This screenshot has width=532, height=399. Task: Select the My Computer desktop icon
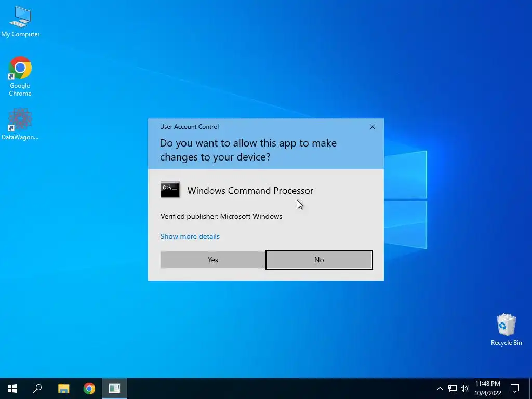point(20,22)
